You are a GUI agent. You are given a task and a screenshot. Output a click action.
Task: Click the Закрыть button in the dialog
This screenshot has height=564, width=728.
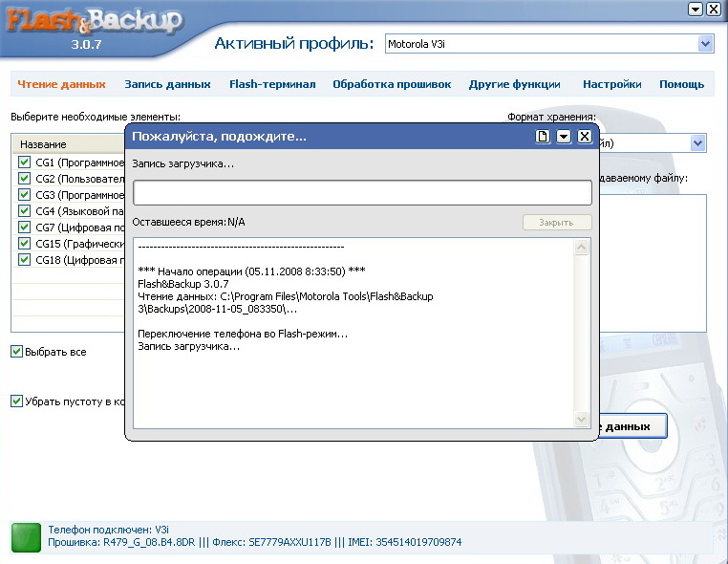point(557,223)
